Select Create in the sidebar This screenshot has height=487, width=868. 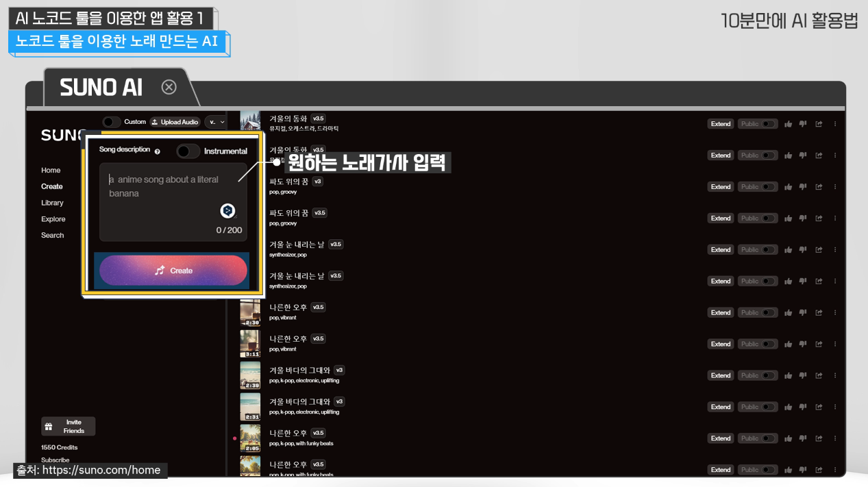[52, 186]
